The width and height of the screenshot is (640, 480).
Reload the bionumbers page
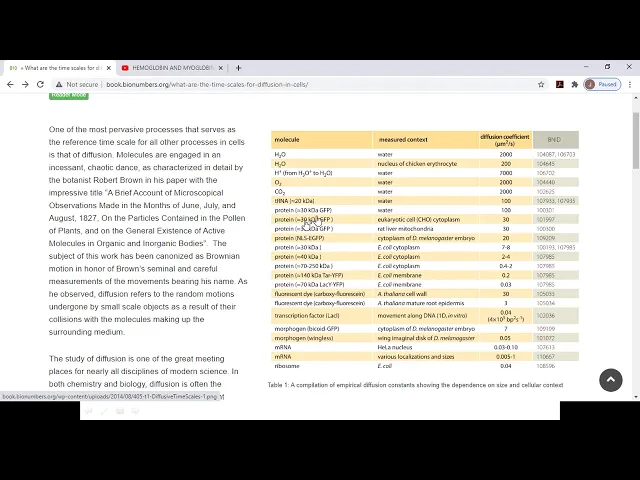(x=40, y=84)
